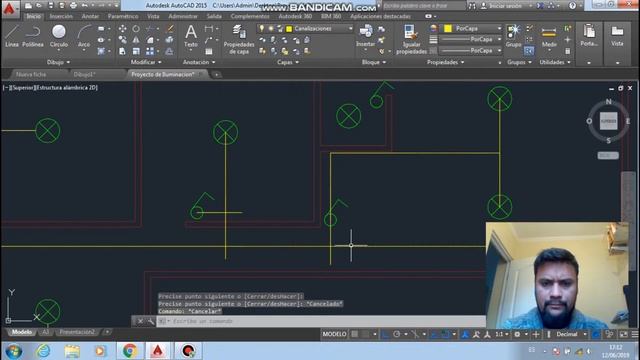Click the Grupo tool

[513, 36]
